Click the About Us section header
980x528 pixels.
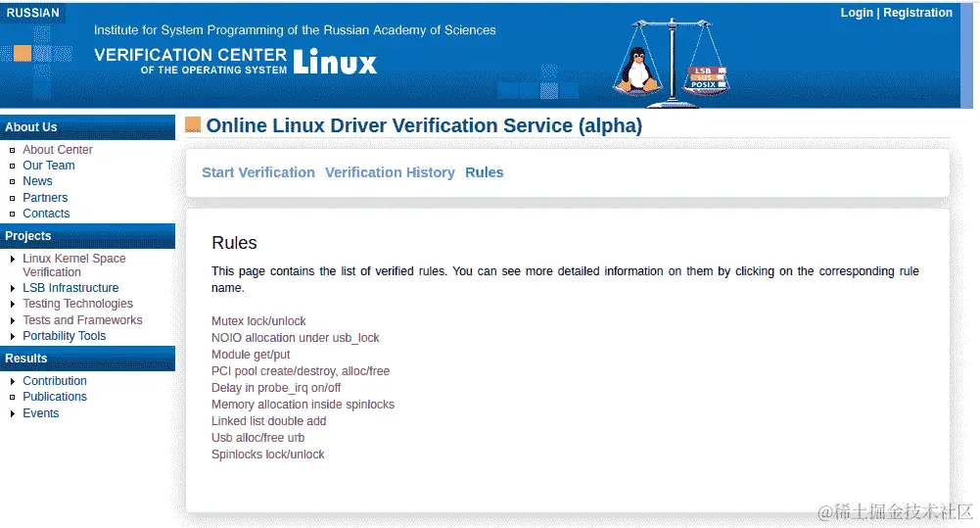pyautogui.click(x=87, y=127)
